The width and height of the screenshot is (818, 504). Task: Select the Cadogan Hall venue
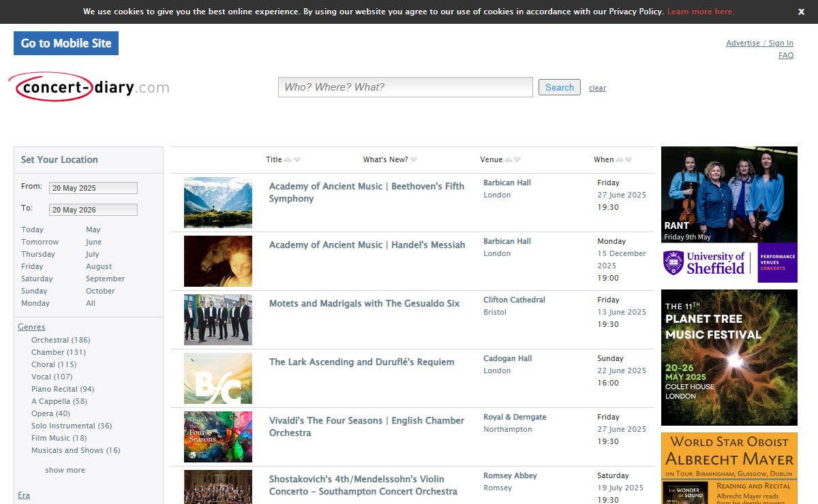click(508, 358)
